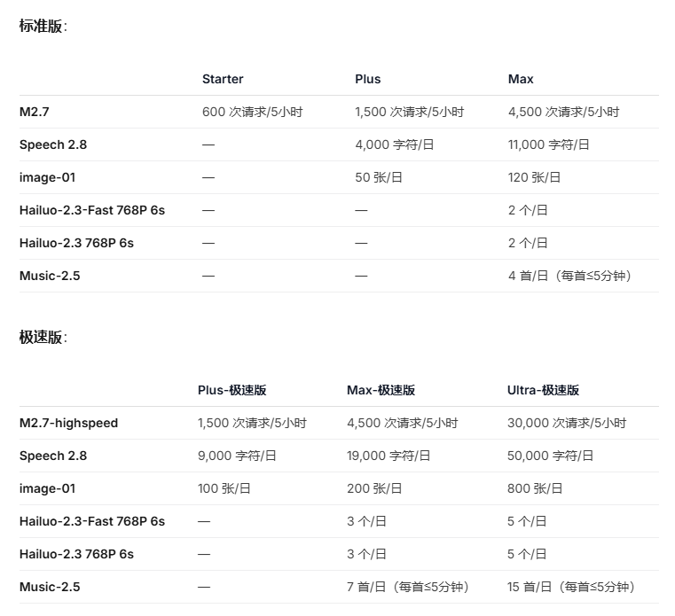675x616 pixels.
Task: Select the 15 首/日 Music-2.5 quota cell
Action: coord(570,588)
